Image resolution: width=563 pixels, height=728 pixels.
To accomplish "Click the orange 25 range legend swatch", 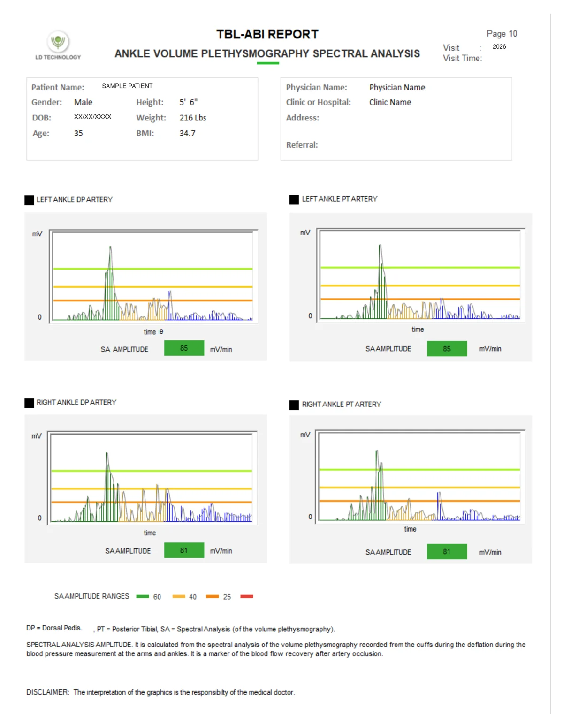I will pyautogui.click(x=213, y=596).
